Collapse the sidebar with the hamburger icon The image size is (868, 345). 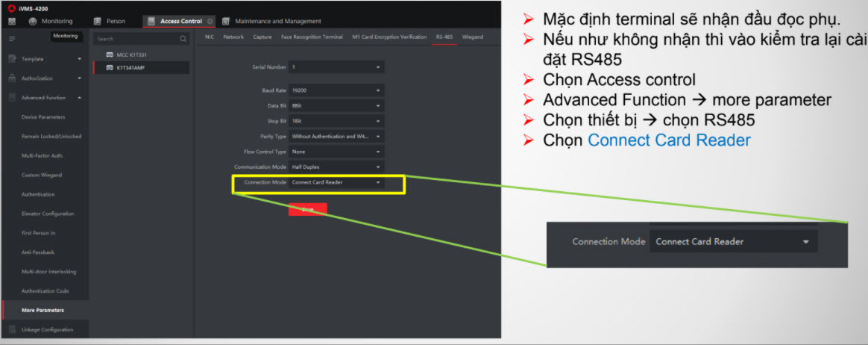pos(11,38)
